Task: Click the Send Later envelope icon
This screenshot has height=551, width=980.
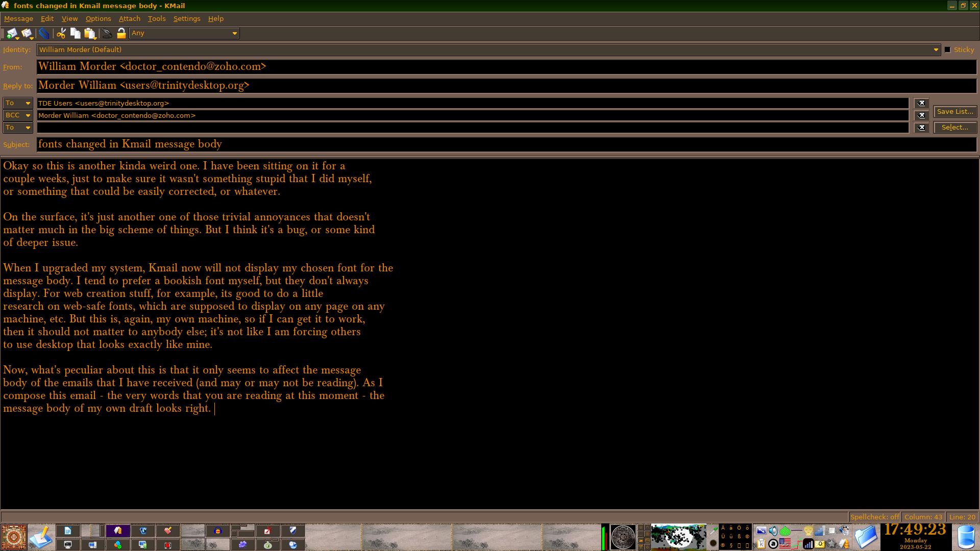Action: 27,34
